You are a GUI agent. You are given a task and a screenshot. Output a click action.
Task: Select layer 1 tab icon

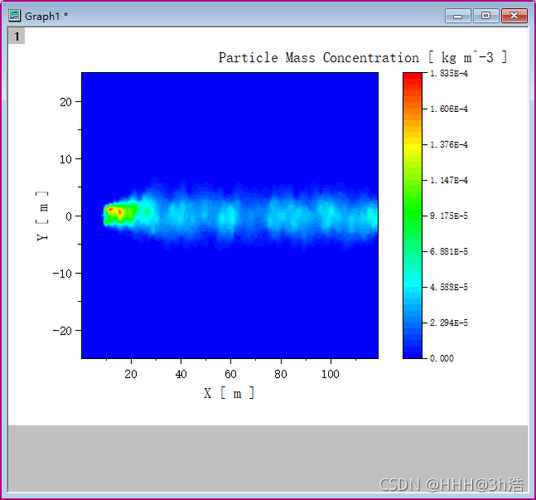(16, 36)
